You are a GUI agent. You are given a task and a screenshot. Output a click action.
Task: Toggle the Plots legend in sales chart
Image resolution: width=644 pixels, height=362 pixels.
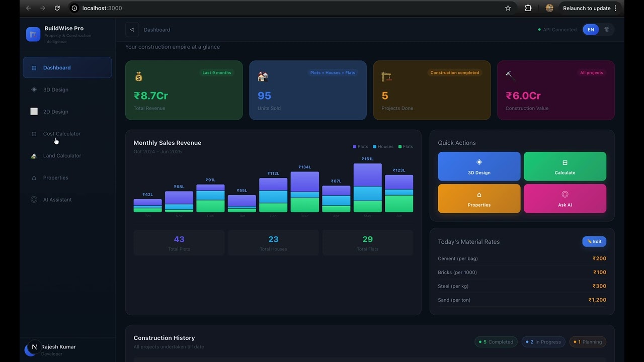tap(361, 147)
